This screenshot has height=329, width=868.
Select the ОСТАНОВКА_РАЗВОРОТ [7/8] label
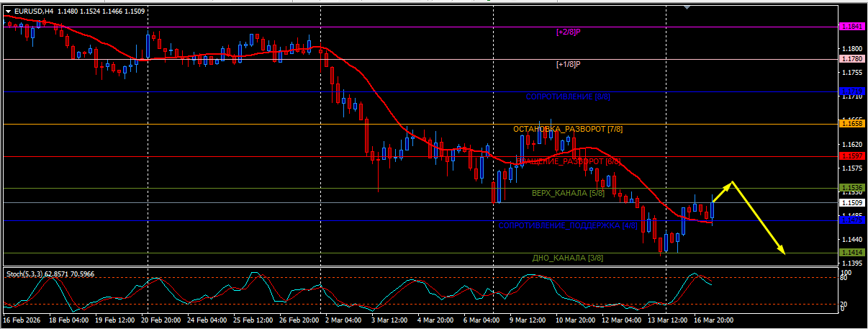tap(568, 129)
